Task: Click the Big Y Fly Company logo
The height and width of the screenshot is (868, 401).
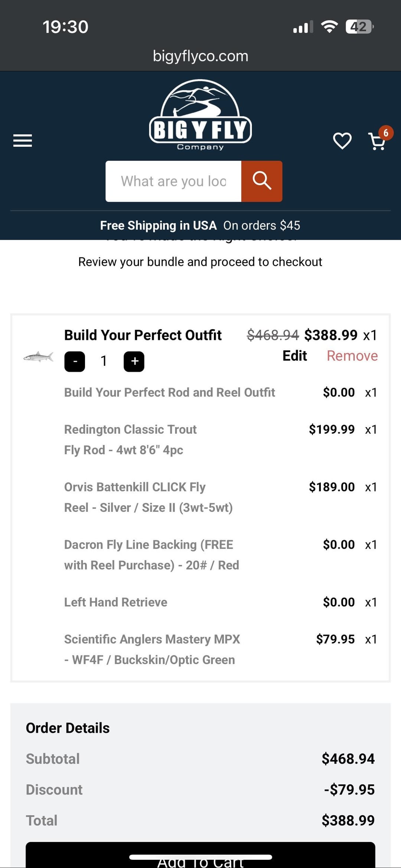Action: [x=200, y=115]
